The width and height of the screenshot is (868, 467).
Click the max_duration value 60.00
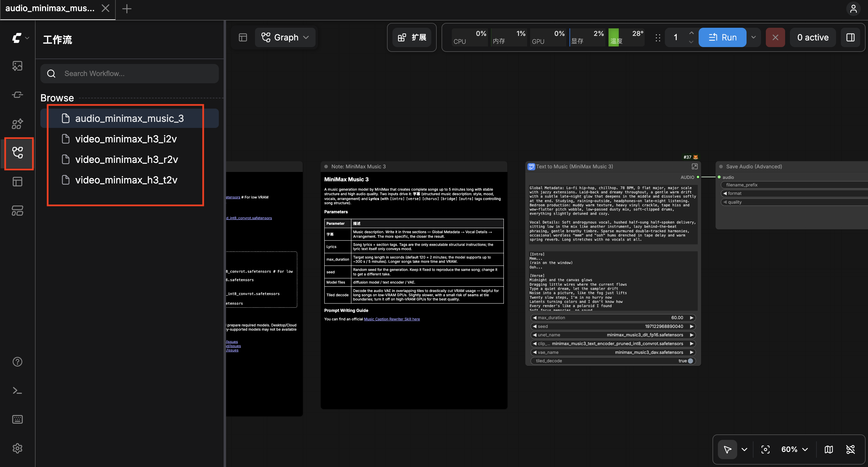pyautogui.click(x=677, y=318)
